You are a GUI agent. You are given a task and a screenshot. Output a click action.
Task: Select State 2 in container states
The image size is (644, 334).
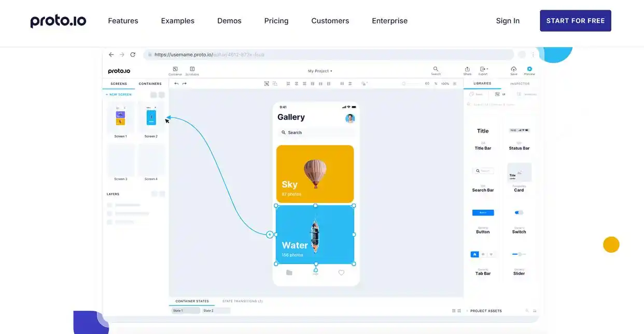click(x=215, y=311)
